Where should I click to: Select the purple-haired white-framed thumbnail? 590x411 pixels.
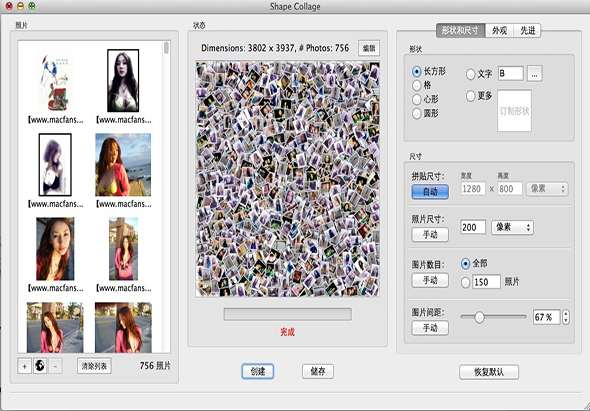pyautogui.click(x=55, y=165)
